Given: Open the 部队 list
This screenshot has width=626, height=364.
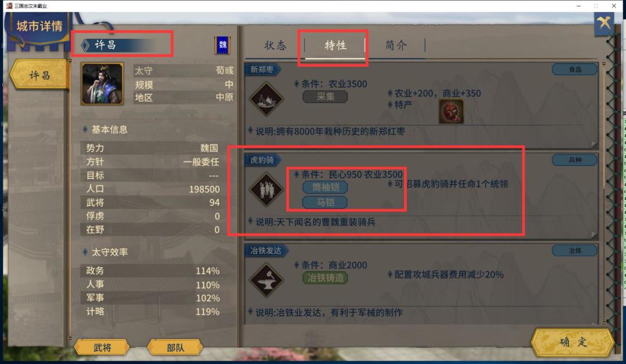Looking at the screenshot, I should click(x=175, y=348).
